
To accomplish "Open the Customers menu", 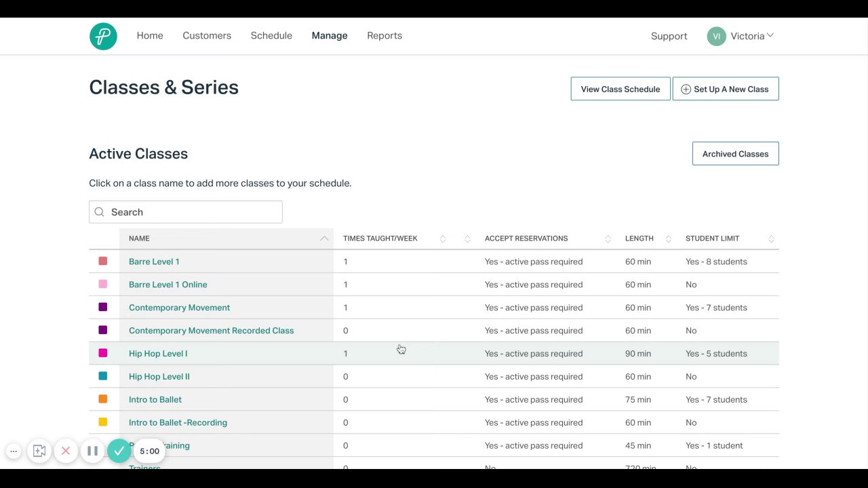I will pyautogui.click(x=207, y=36).
